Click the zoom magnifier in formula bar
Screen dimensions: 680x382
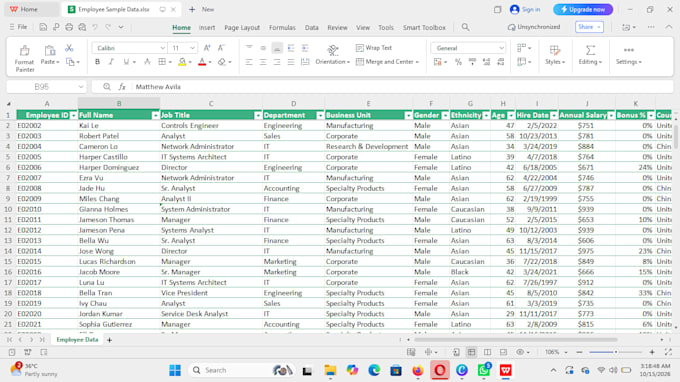(x=107, y=87)
